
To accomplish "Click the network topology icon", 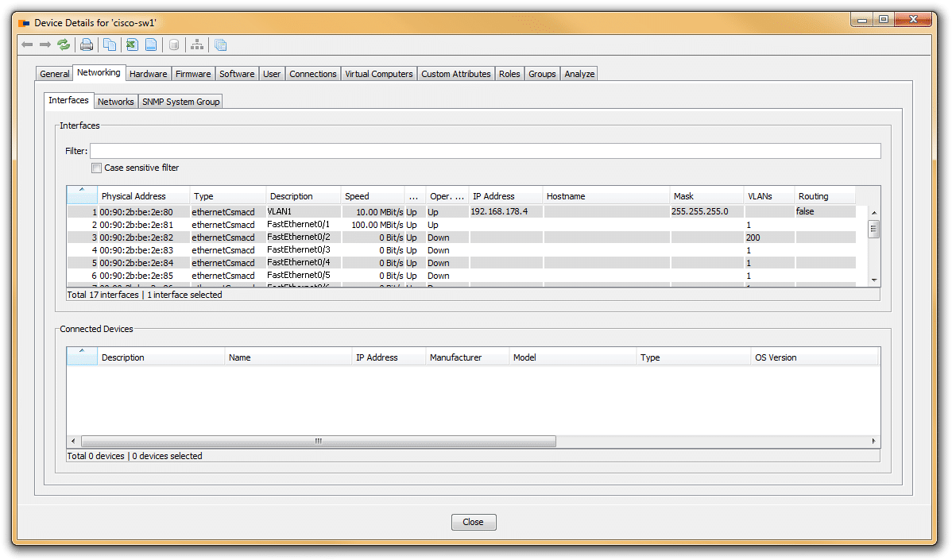I will (197, 44).
